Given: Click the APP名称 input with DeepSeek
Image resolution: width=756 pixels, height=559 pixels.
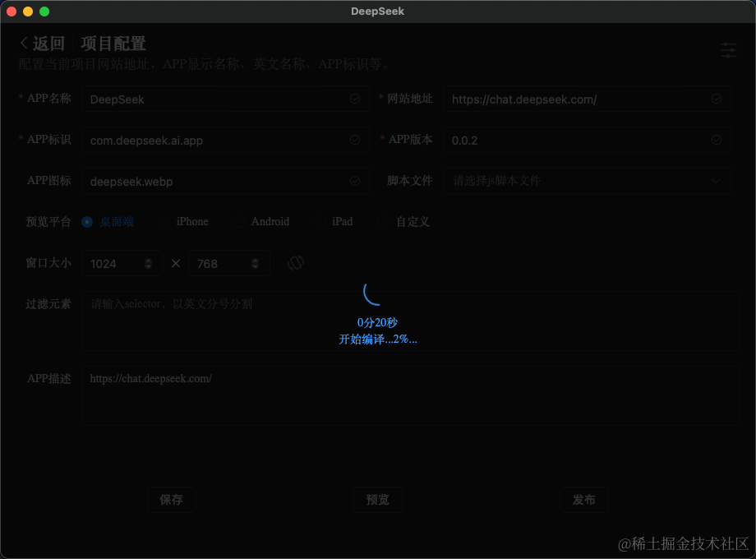Looking at the screenshot, I should click(x=225, y=99).
